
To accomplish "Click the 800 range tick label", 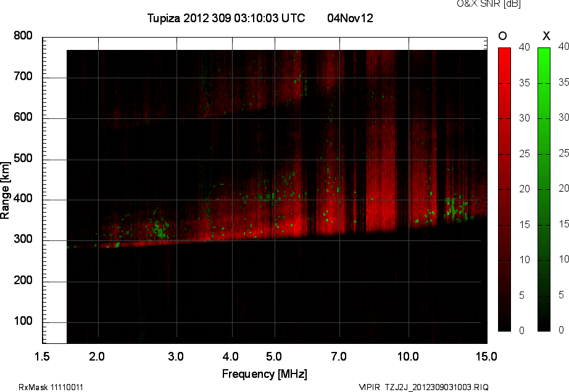I will coord(23,36).
